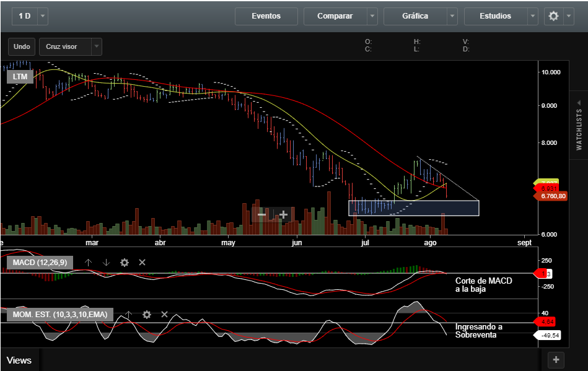Image resolution: width=588 pixels, height=371 pixels.
Task: Expand the Watchlists side panel
Action: [x=579, y=125]
